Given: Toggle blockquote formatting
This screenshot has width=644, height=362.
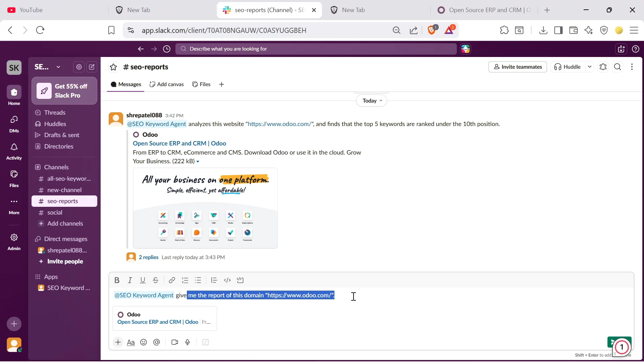Looking at the screenshot, I should (214, 280).
